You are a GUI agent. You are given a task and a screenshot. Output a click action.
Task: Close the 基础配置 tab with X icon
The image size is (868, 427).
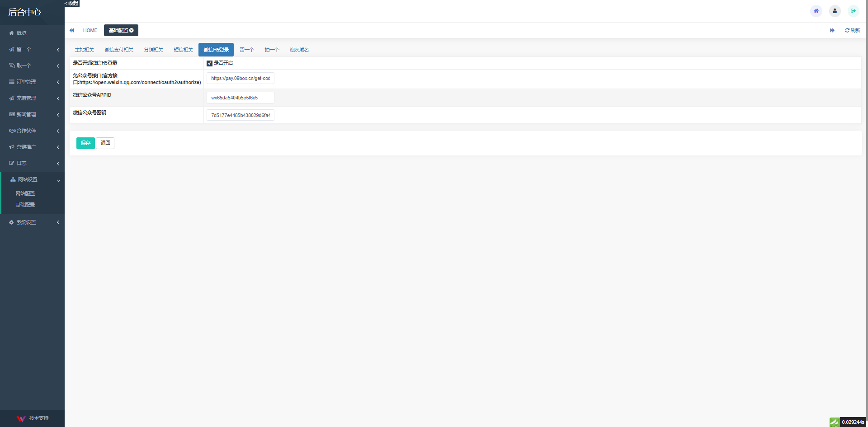pyautogui.click(x=132, y=30)
